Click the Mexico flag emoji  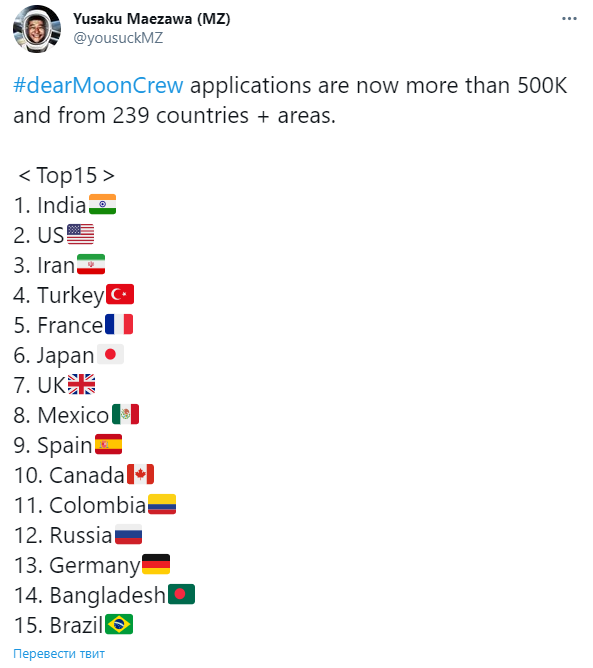coord(125,414)
